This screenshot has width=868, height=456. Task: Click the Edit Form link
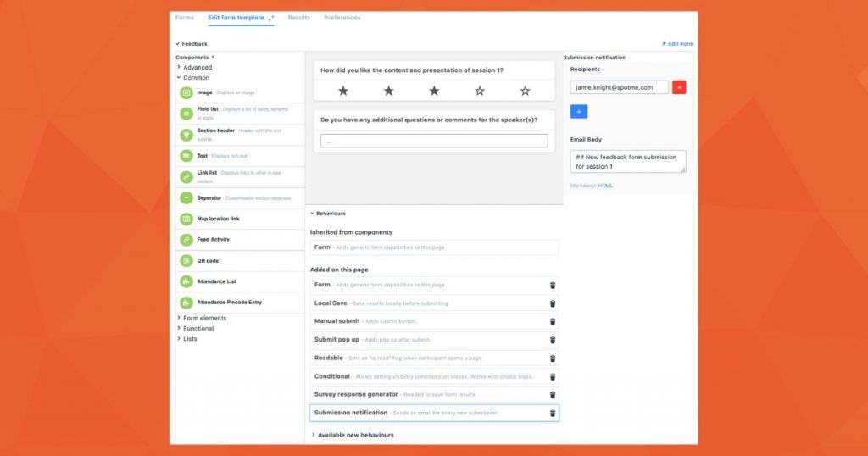click(x=678, y=44)
